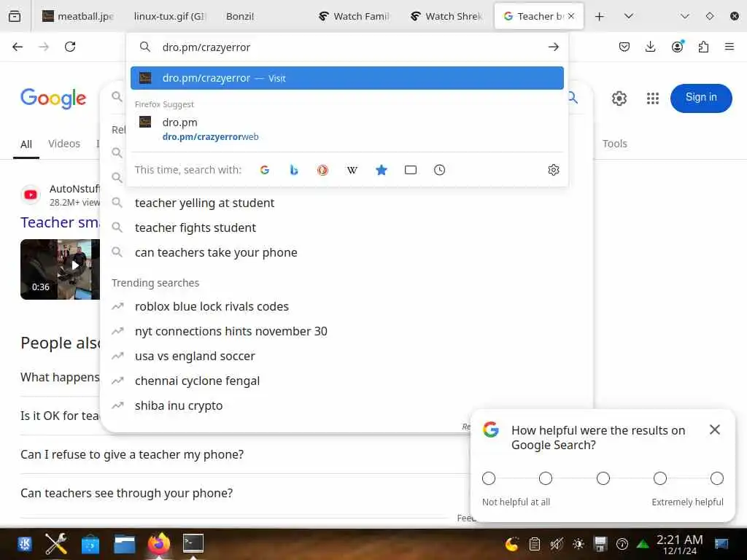Select trending chennai cyclone fengal

coord(197,381)
